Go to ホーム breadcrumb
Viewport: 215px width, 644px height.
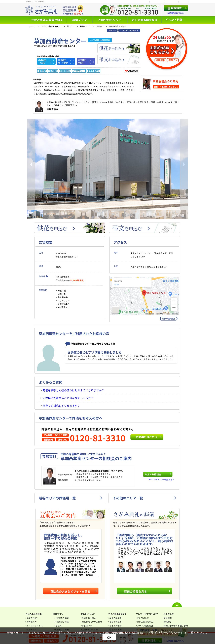(31, 26)
